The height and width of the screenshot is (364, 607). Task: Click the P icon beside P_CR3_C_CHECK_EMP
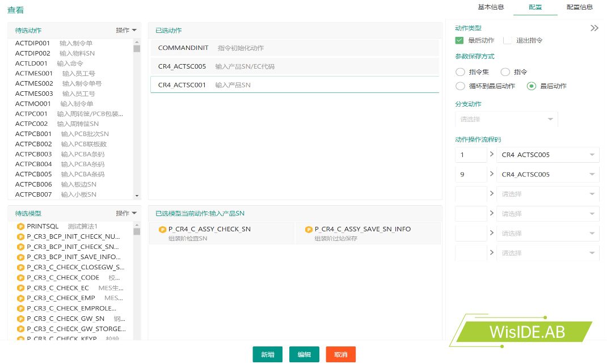pos(21,298)
